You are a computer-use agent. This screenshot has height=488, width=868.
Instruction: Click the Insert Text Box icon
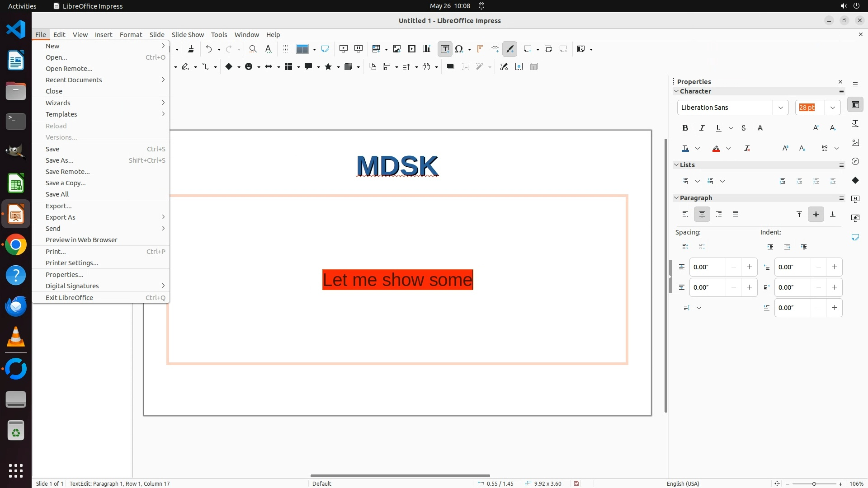pyautogui.click(x=445, y=49)
